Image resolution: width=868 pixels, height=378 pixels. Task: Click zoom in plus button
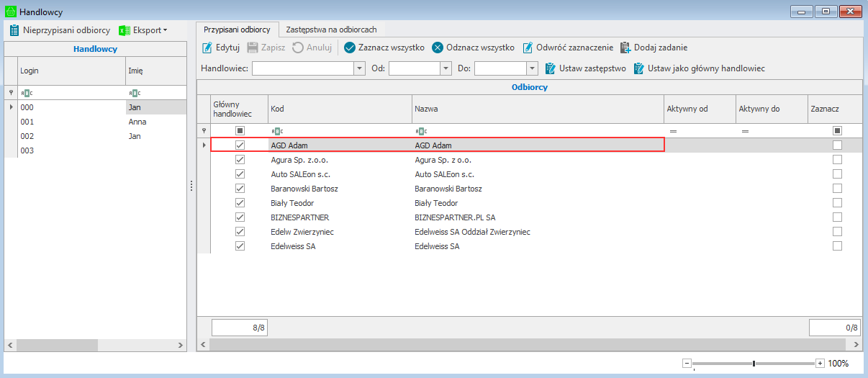tap(820, 364)
